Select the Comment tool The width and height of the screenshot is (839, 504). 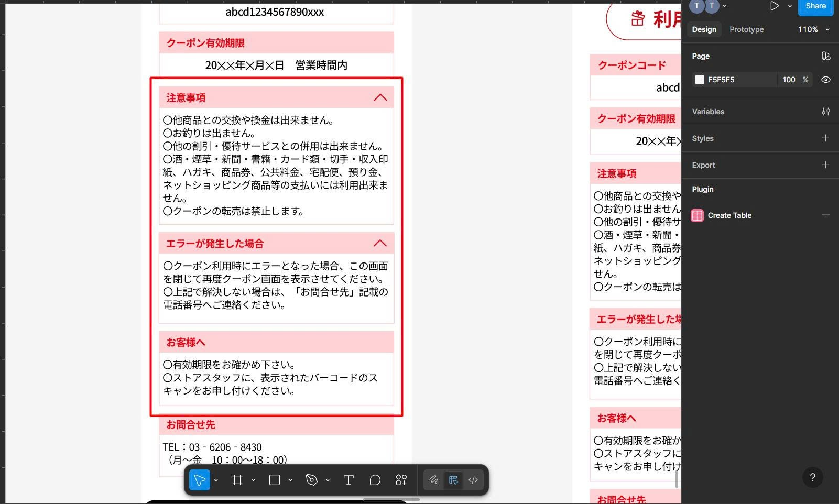[375, 480]
